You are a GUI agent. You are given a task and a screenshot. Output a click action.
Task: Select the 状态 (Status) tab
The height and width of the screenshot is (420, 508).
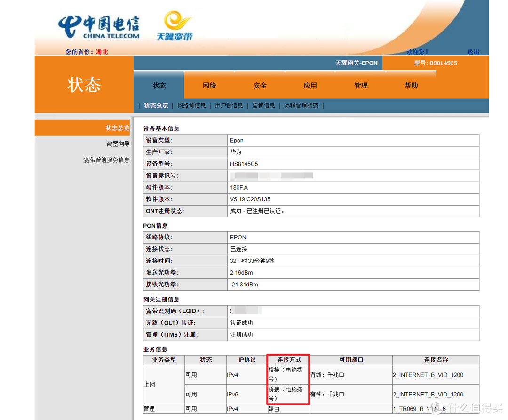[x=159, y=86]
